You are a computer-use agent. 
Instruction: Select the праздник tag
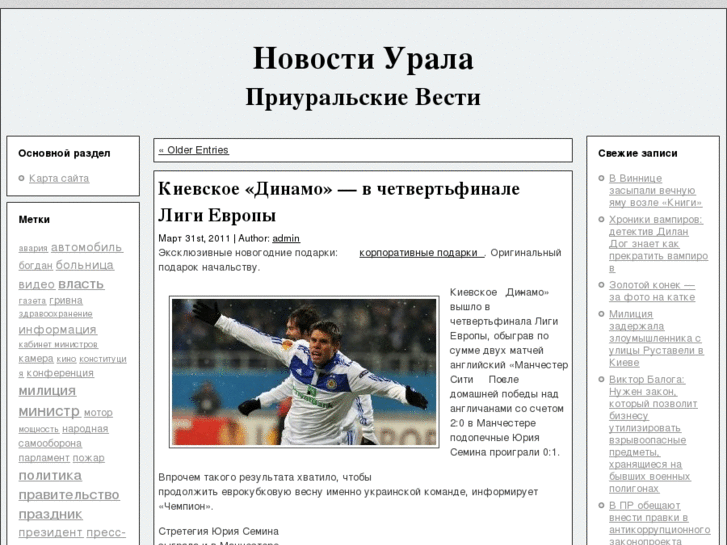click(51, 514)
